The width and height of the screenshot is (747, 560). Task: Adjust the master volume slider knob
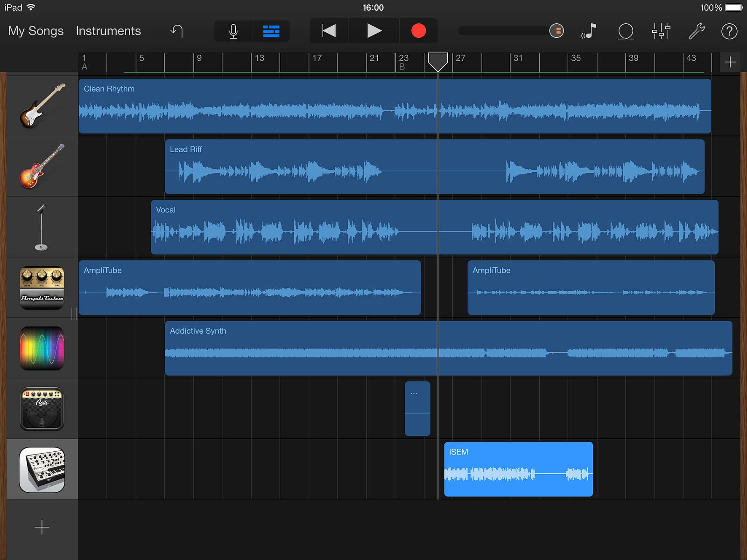[557, 31]
